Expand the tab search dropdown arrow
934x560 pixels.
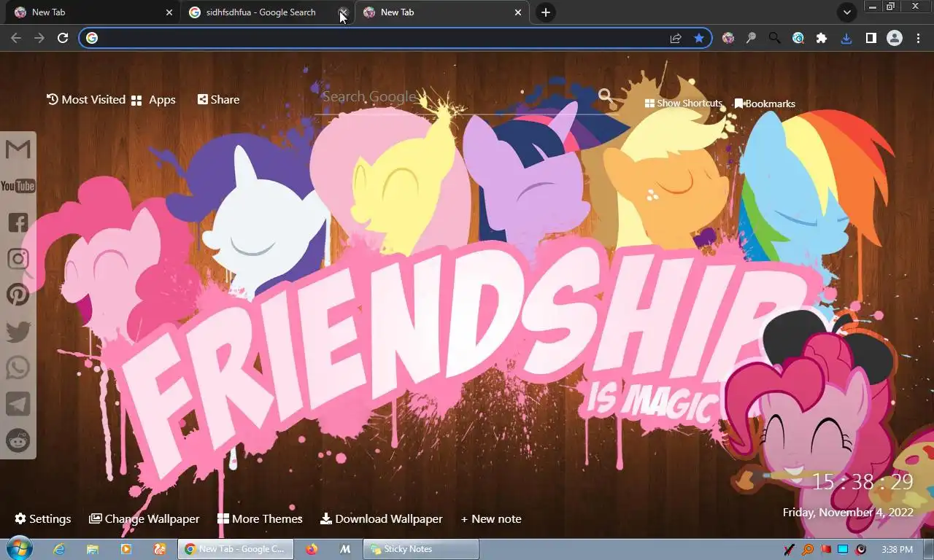846,12
